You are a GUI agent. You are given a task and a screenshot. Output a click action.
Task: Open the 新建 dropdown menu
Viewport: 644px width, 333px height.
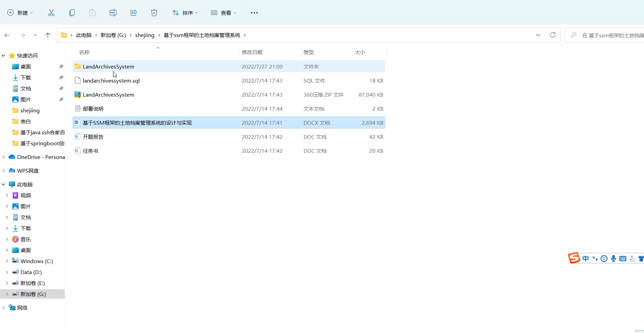[20, 13]
